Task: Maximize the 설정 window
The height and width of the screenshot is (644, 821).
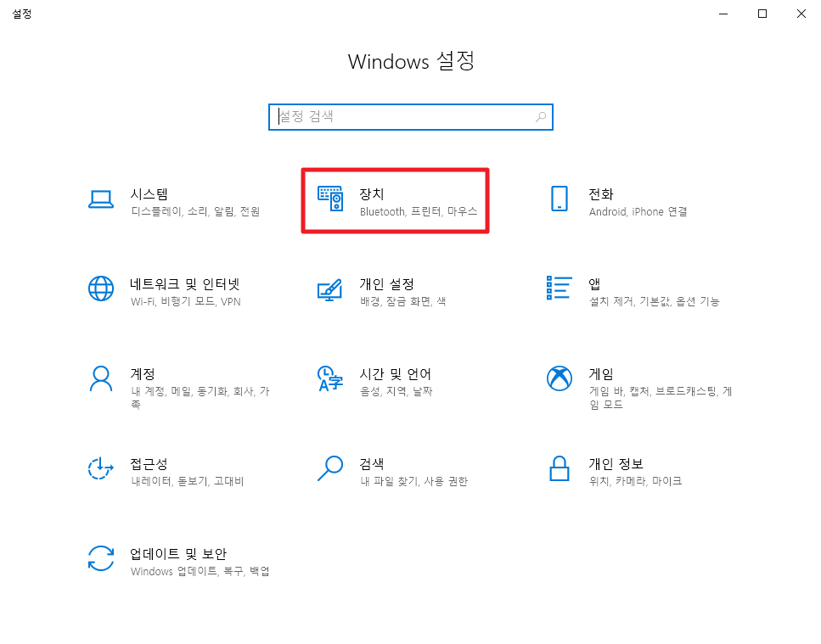Action: [762, 14]
